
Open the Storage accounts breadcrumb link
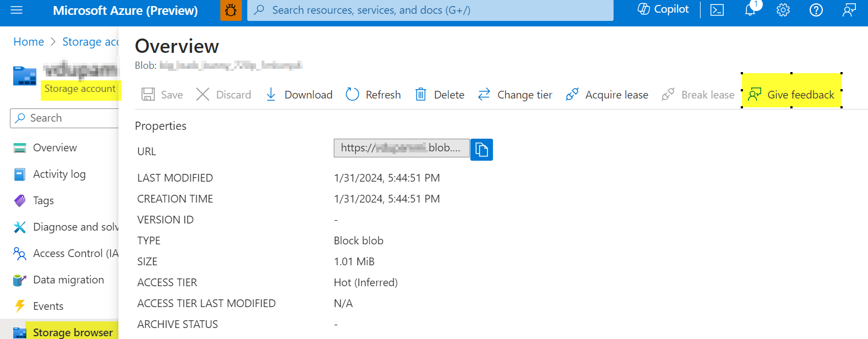click(90, 42)
